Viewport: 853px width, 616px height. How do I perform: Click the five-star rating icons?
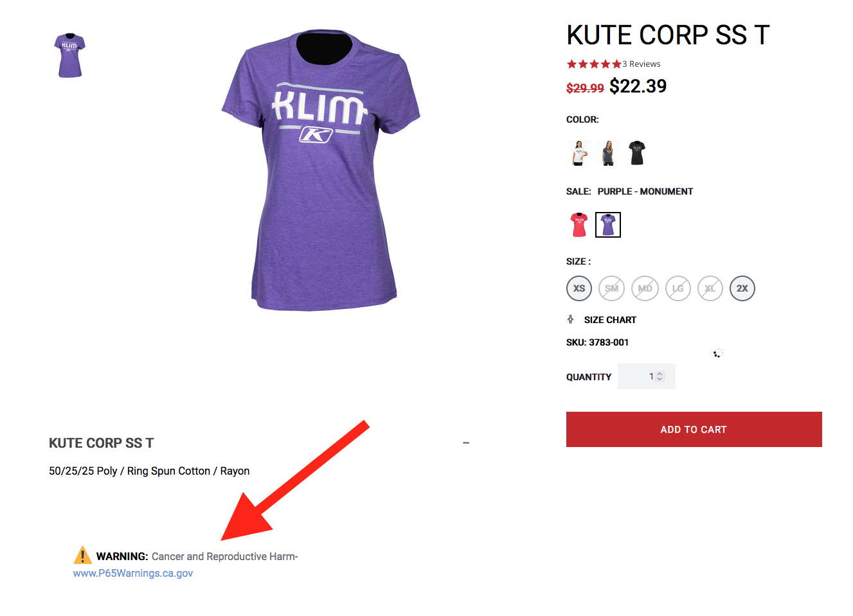[x=593, y=64]
